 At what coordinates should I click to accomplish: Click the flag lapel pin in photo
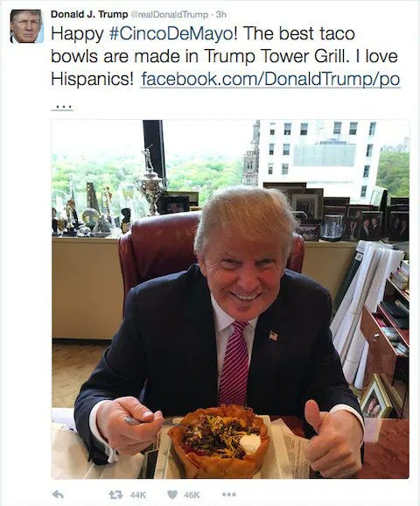(273, 335)
